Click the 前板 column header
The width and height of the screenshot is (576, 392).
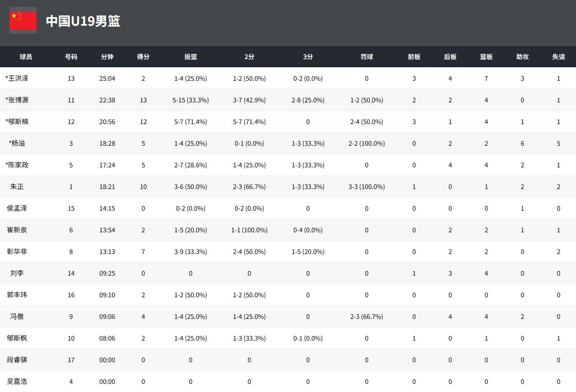tap(414, 57)
